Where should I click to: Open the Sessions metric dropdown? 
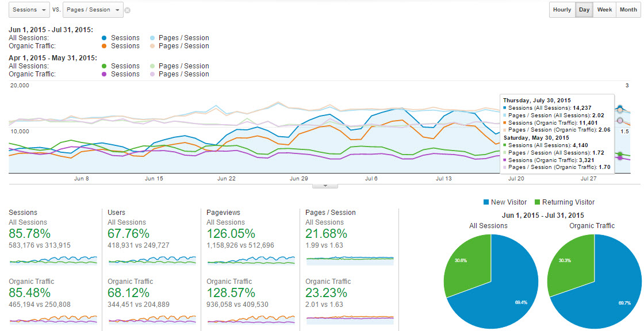[29, 10]
